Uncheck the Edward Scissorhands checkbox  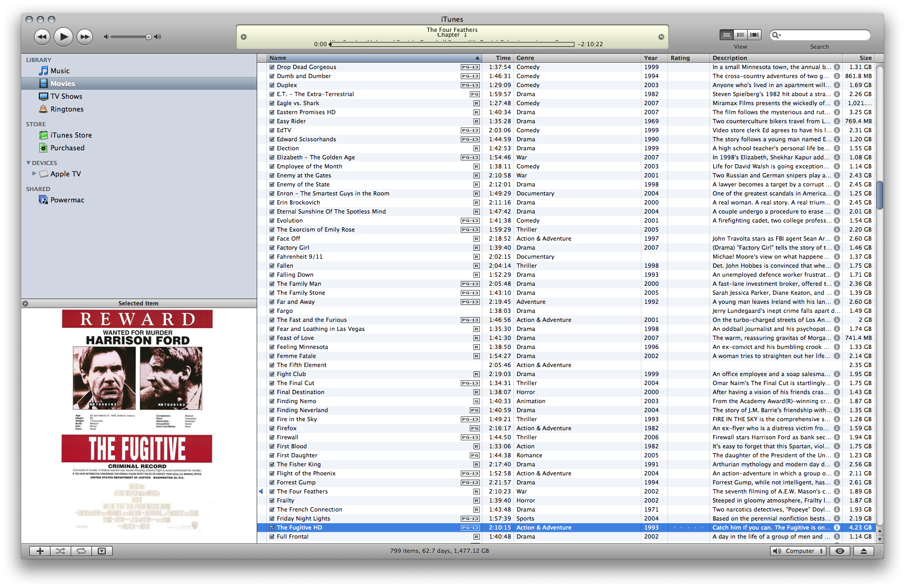tap(272, 139)
